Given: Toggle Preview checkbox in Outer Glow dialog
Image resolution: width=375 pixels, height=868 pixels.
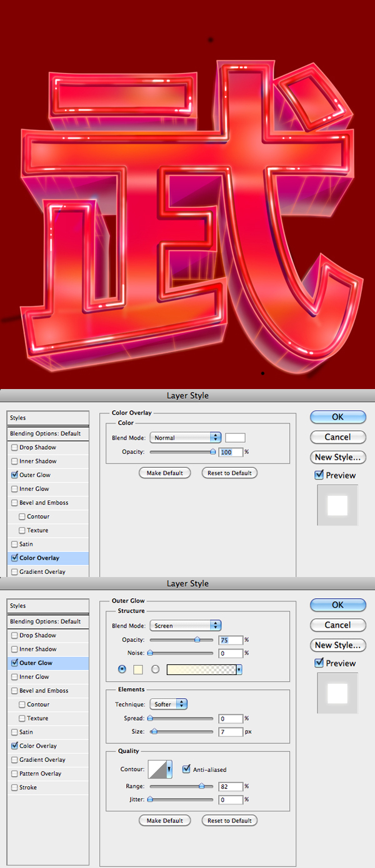Looking at the screenshot, I should coord(319,663).
